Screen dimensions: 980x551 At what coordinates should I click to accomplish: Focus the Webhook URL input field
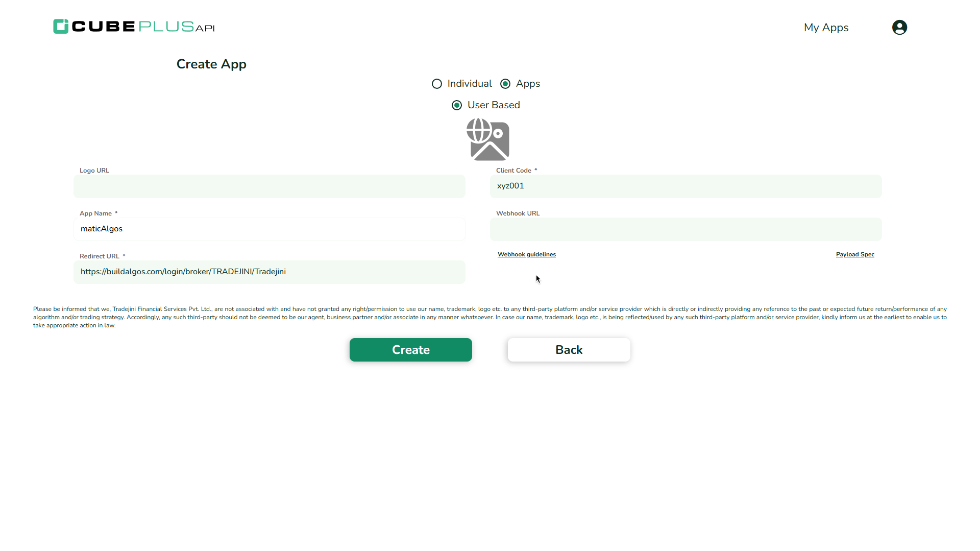685,229
